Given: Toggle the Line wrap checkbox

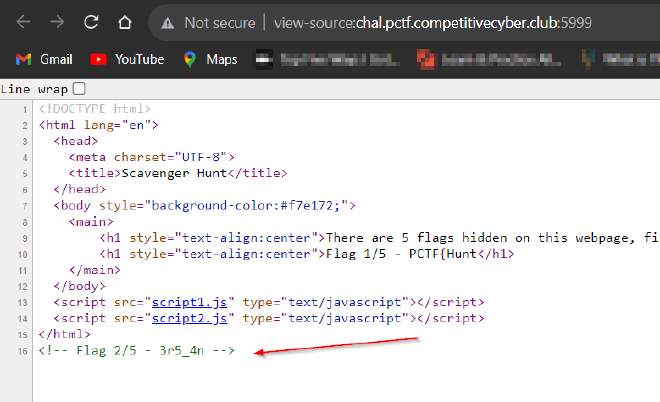Looking at the screenshot, I should click(79, 89).
